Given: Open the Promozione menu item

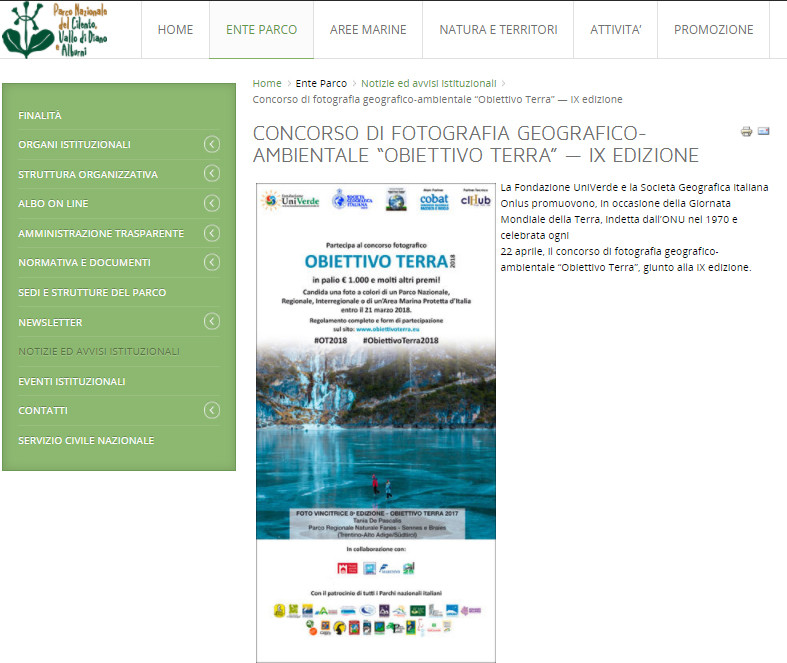Looking at the screenshot, I should click(713, 30).
